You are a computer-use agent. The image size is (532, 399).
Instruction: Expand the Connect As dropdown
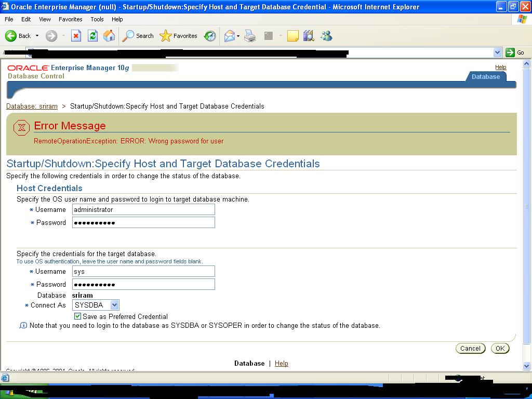pyautogui.click(x=115, y=305)
